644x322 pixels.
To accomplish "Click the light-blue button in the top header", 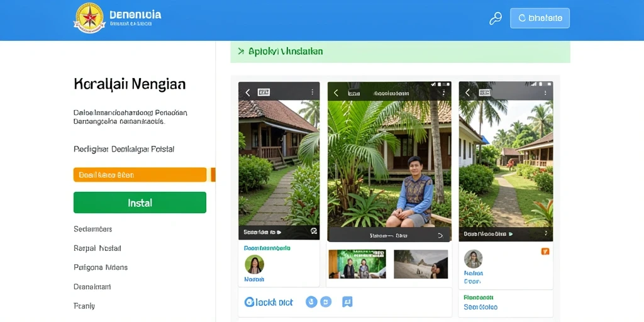I will pyautogui.click(x=540, y=18).
